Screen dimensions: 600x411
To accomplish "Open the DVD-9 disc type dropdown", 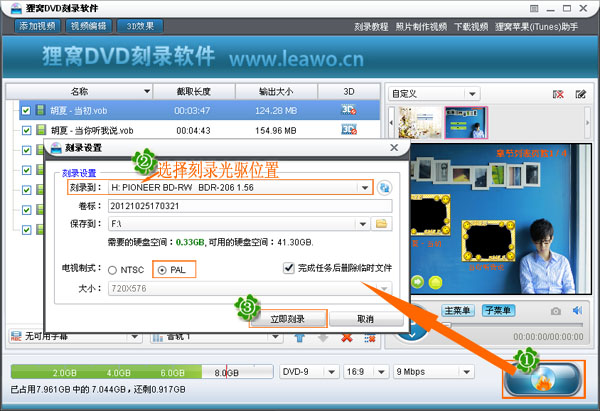I will click(331, 372).
